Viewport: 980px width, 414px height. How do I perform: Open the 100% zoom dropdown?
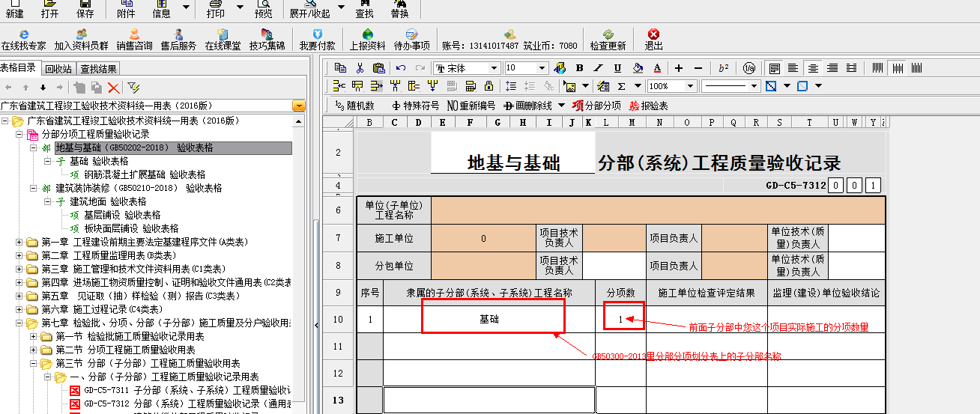click(691, 86)
